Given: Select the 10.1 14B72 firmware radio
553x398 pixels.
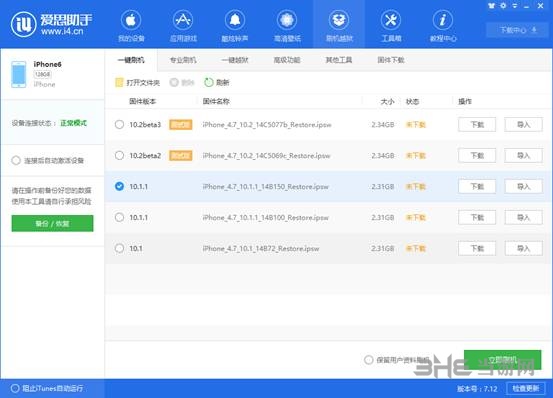Looking at the screenshot, I should [120, 248].
